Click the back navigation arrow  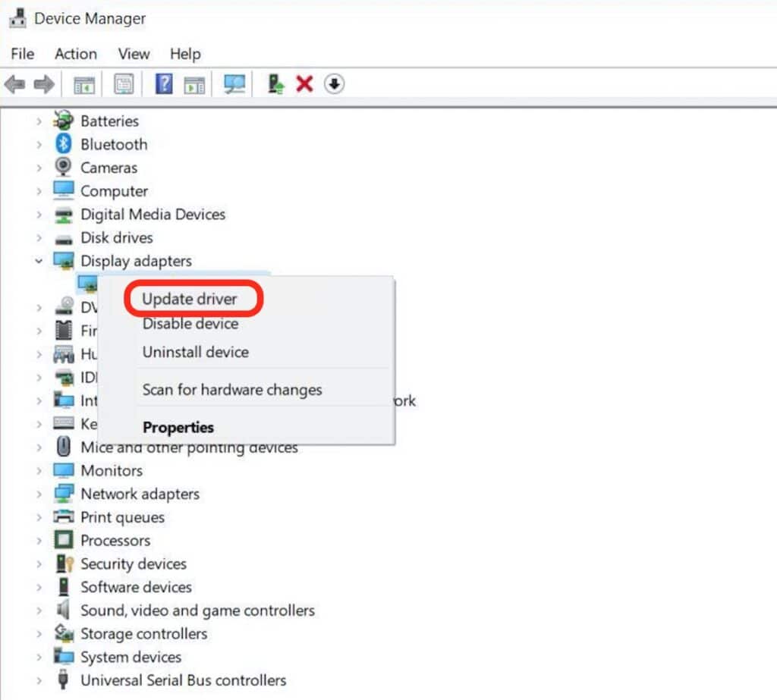coord(14,83)
